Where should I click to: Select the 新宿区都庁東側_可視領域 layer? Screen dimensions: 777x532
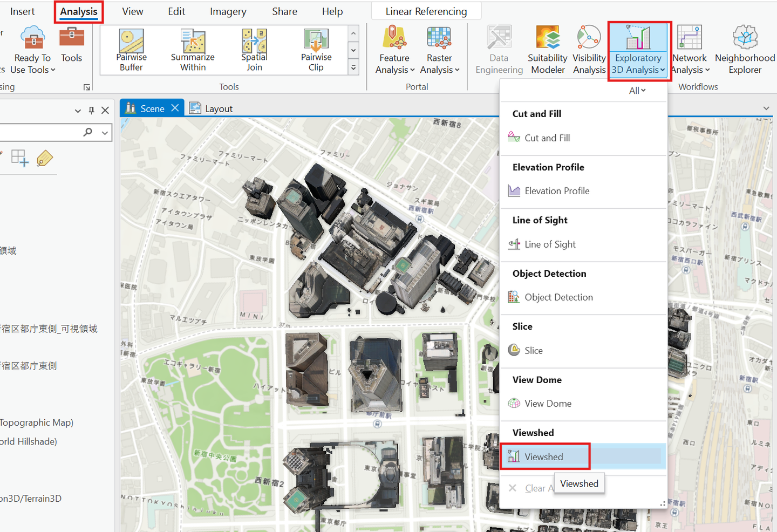click(x=49, y=329)
